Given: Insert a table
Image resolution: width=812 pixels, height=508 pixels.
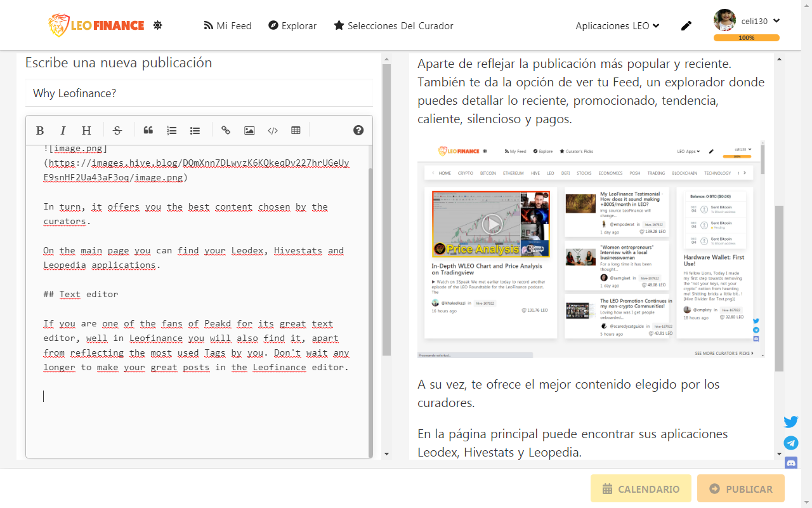Looking at the screenshot, I should point(296,130).
